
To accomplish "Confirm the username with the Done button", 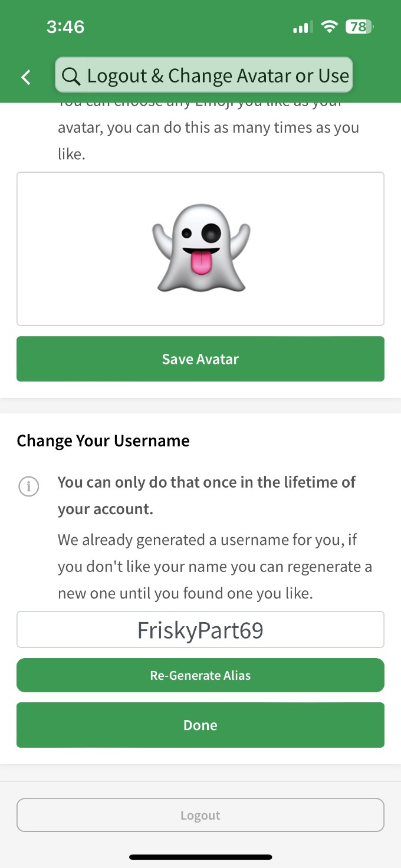I will 200,725.
